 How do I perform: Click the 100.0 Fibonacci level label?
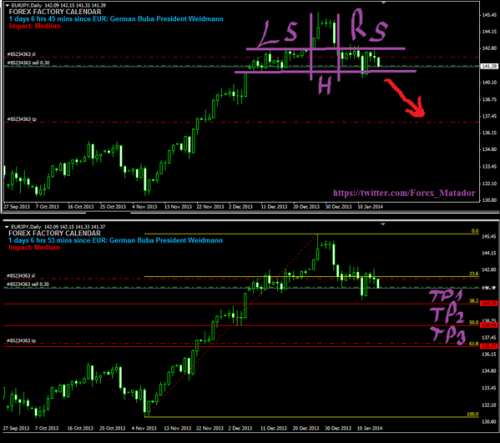(x=473, y=414)
